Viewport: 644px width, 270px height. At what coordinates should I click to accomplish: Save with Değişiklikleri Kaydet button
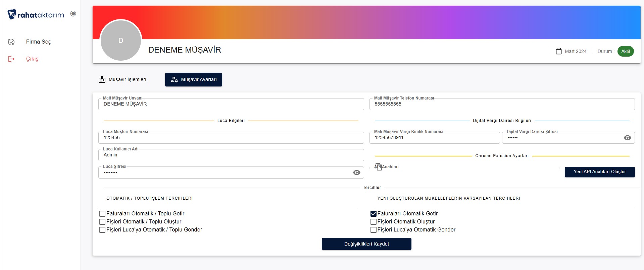[x=366, y=244]
